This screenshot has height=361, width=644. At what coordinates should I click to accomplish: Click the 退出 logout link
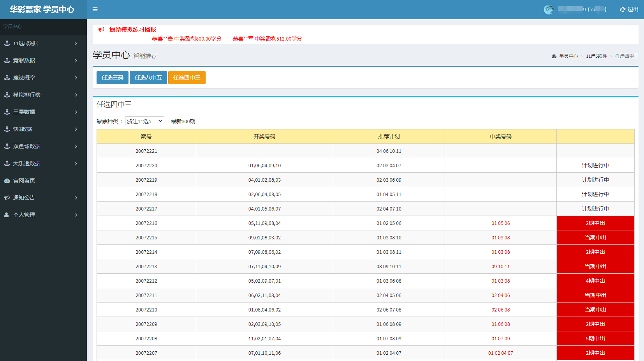coord(629,9)
